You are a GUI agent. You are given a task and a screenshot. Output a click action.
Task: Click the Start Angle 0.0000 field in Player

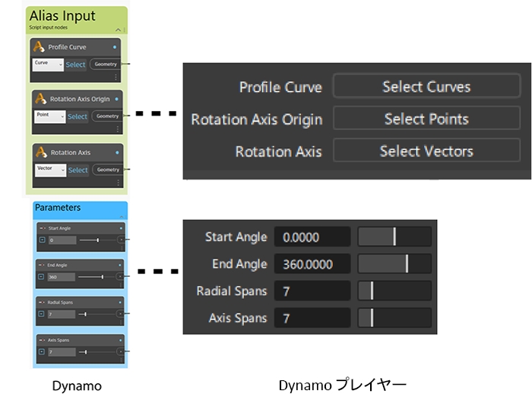(x=312, y=237)
